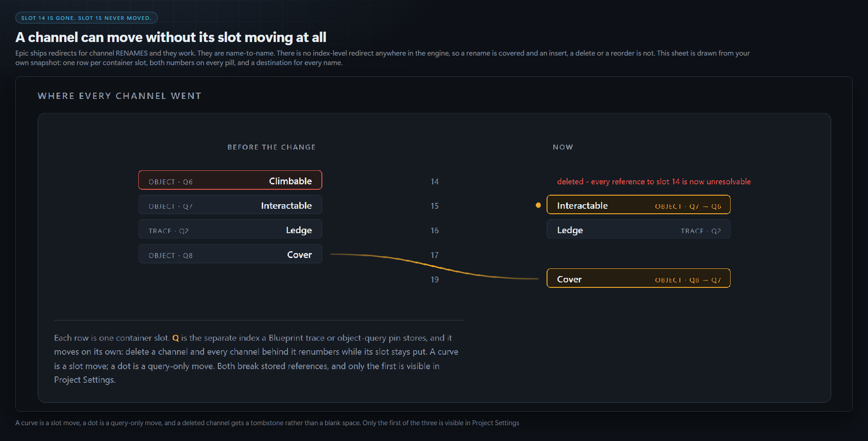Click the Ledge pill in the Now column
This screenshot has width=868, height=441.
pos(638,229)
